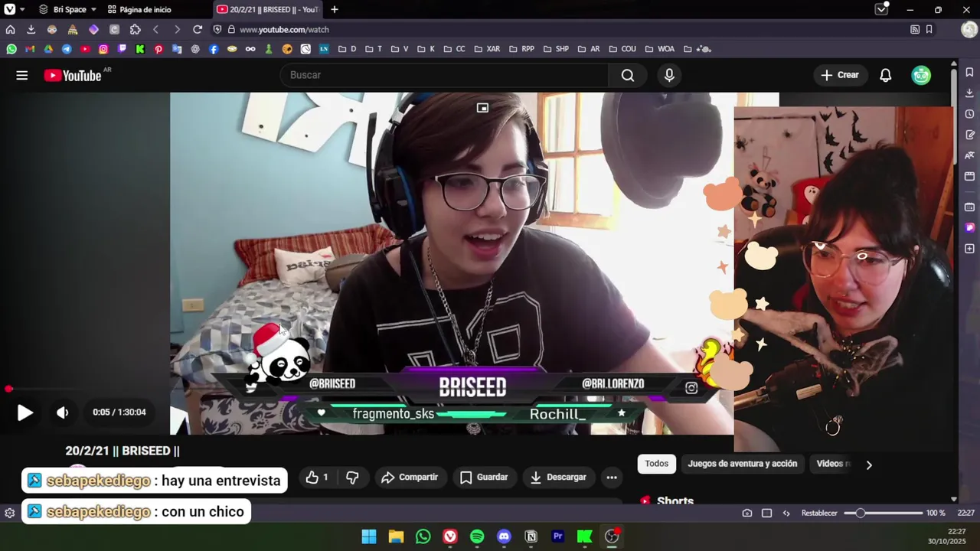This screenshot has width=980, height=551.
Task: Start voice search with microphone icon
Action: coord(669,75)
